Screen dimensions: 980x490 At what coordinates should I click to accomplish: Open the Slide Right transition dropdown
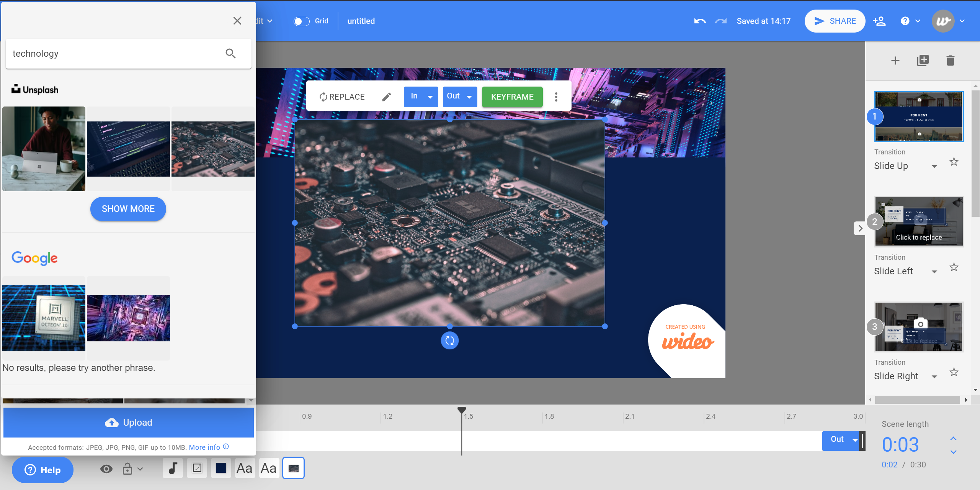905,376
